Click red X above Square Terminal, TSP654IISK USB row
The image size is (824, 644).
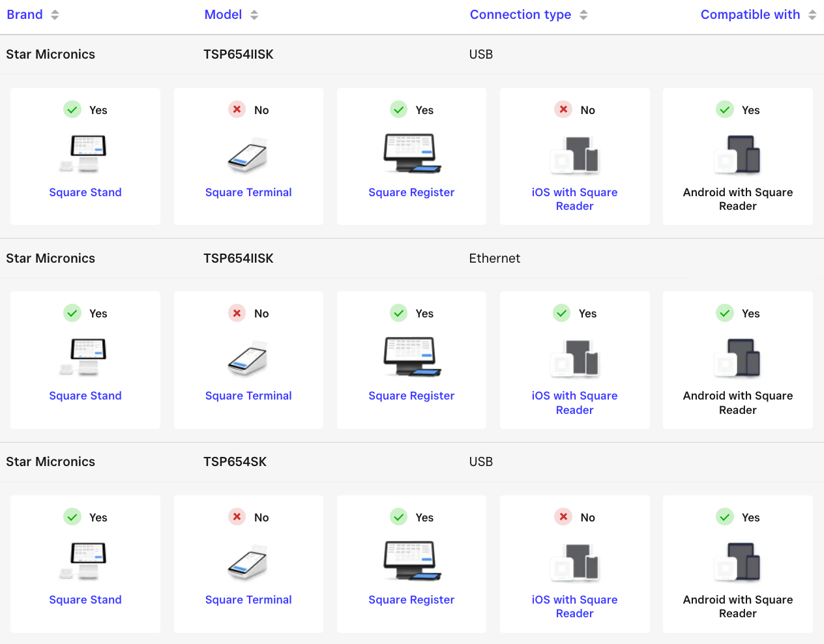coord(237,110)
